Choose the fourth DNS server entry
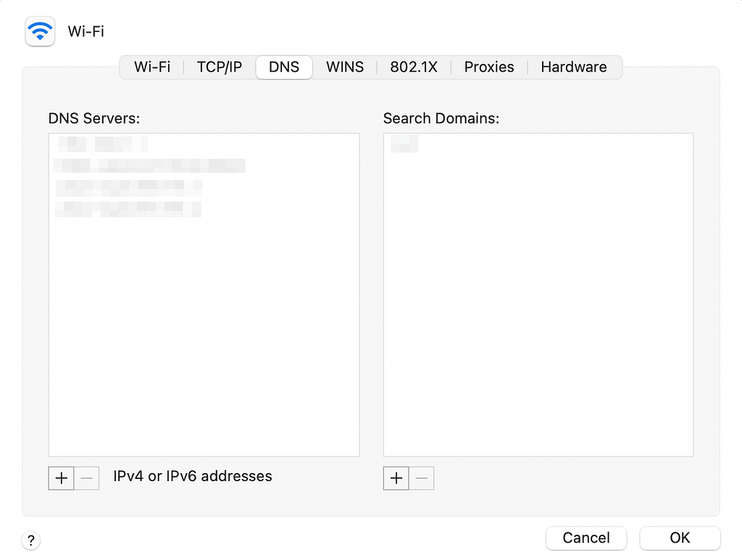This screenshot has width=742, height=560. [x=128, y=209]
